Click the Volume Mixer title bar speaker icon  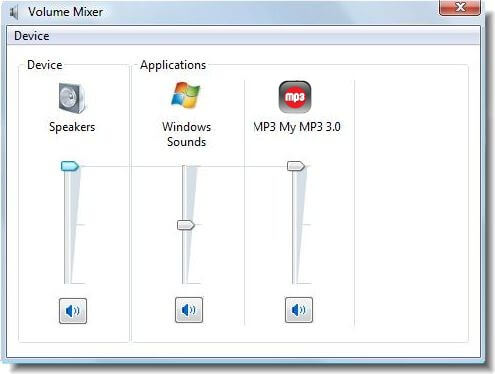(x=14, y=13)
